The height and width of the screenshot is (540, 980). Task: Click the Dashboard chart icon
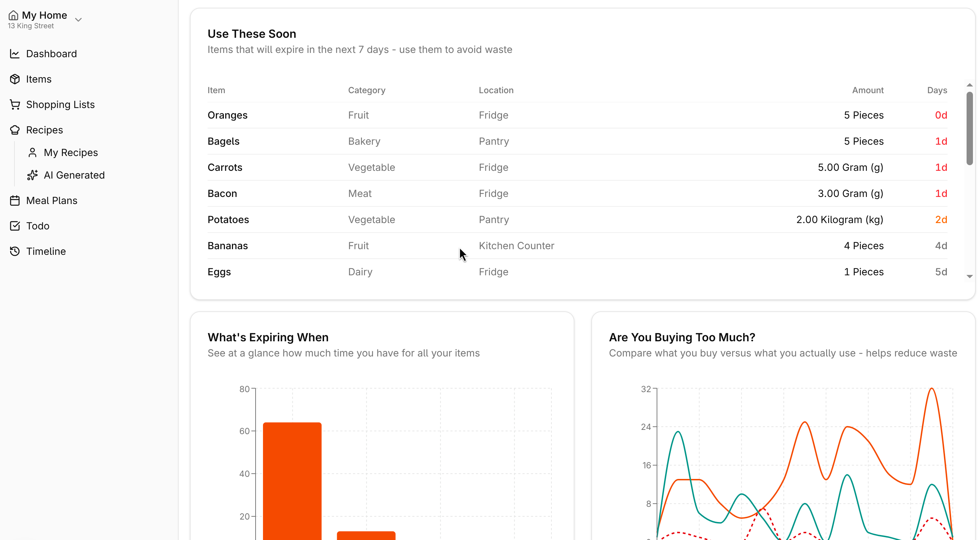[15, 54]
